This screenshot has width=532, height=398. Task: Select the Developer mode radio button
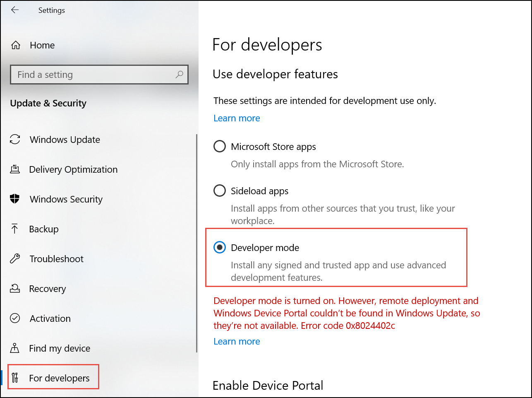[x=219, y=248]
